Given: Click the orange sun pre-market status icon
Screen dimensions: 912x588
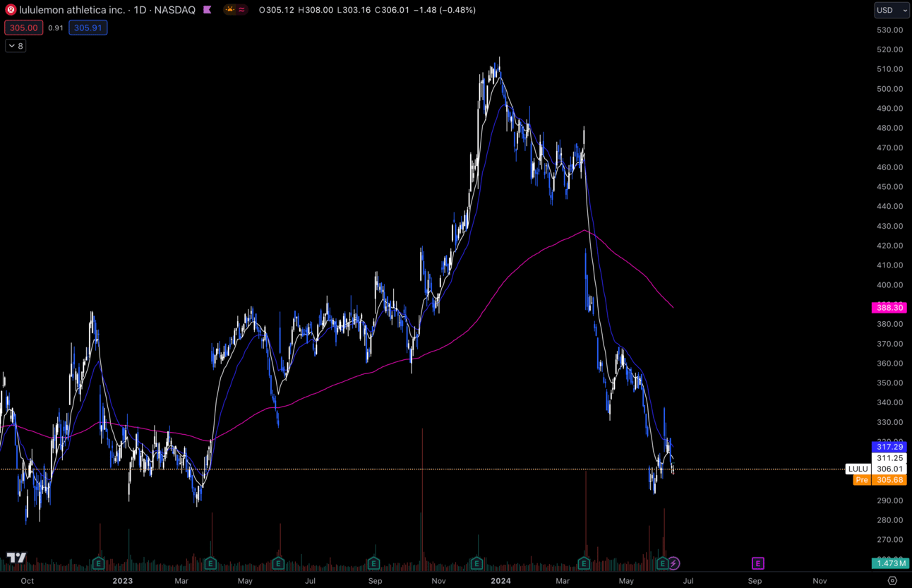Looking at the screenshot, I should pos(229,10).
